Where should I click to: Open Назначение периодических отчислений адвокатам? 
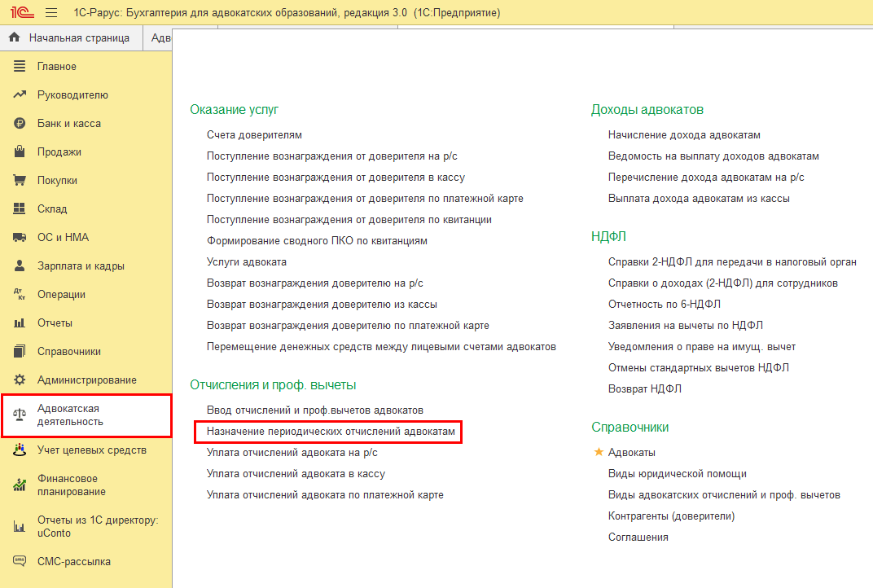(331, 431)
